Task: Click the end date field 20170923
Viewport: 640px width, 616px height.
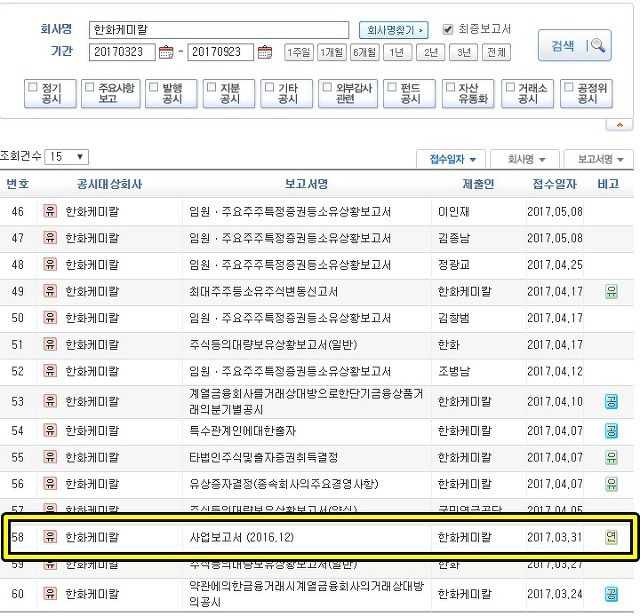Action: 220,52
